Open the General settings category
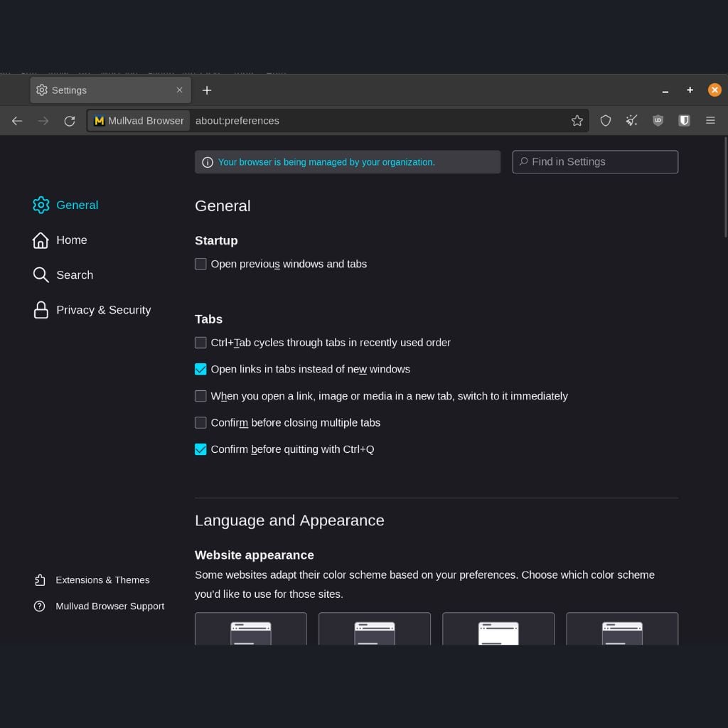Viewport: 728px width, 728px height. 65,205
